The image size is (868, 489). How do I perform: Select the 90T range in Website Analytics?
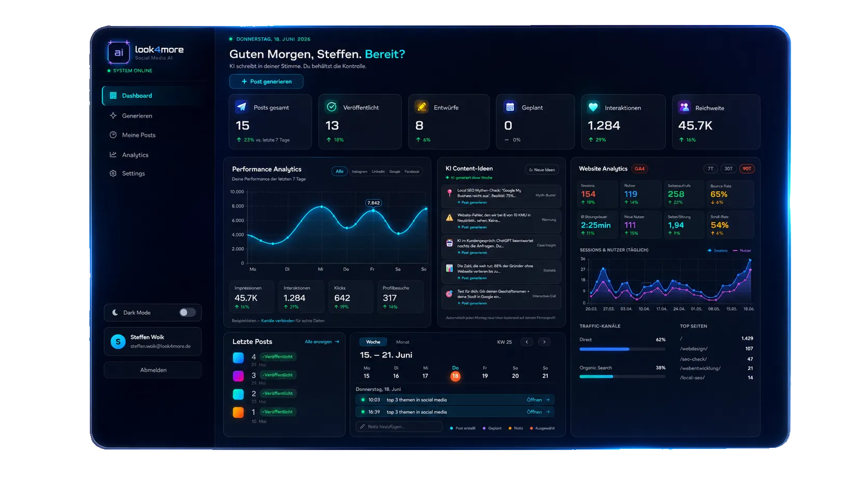(x=747, y=169)
